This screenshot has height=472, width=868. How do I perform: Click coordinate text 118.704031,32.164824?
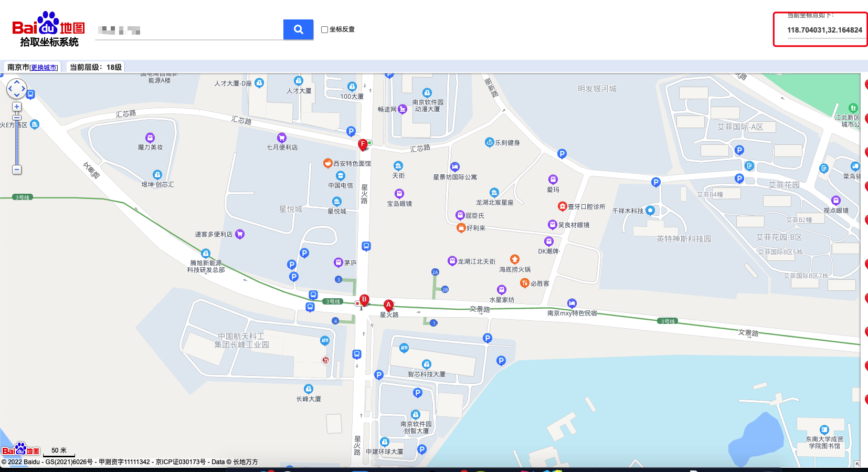[x=824, y=30]
